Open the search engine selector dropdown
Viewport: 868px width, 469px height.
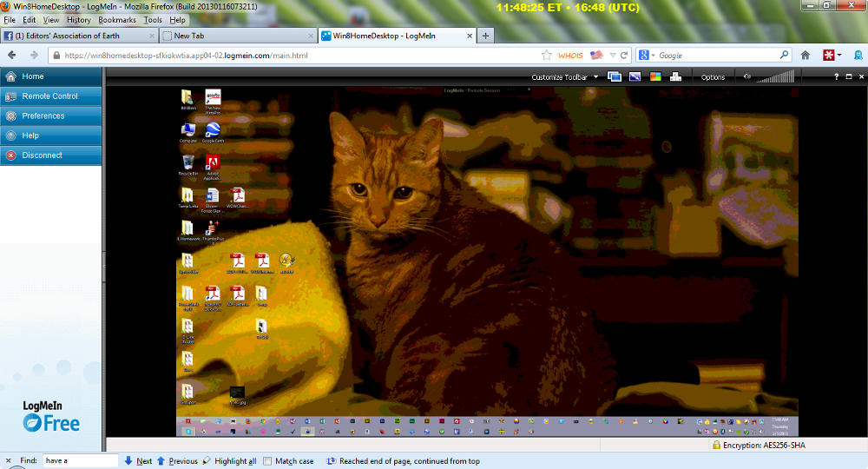click(647, 56)
